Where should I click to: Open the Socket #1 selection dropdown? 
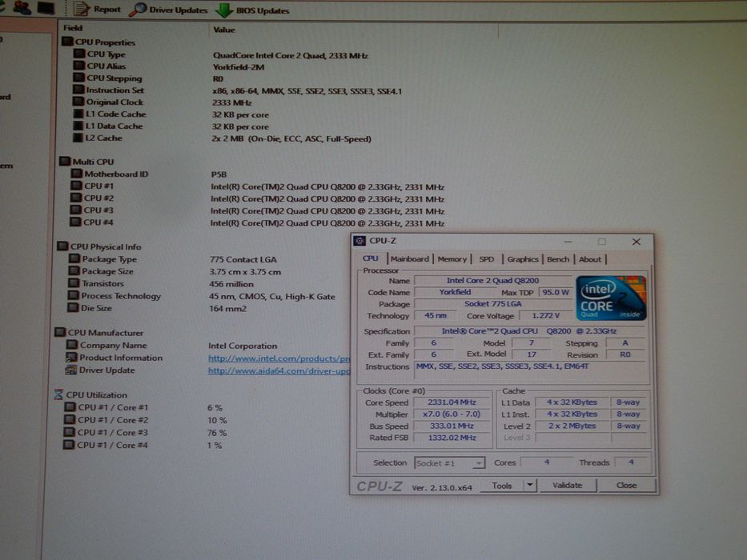tap(449, 463)
